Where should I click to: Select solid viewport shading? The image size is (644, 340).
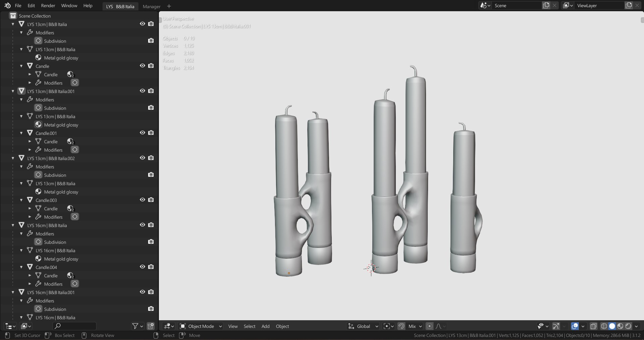(612, 326)
